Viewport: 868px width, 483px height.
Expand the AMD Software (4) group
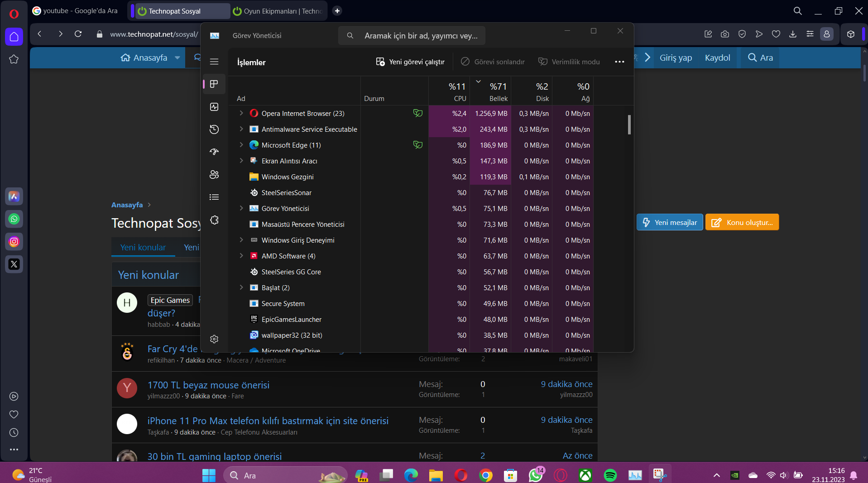point(241,256)
